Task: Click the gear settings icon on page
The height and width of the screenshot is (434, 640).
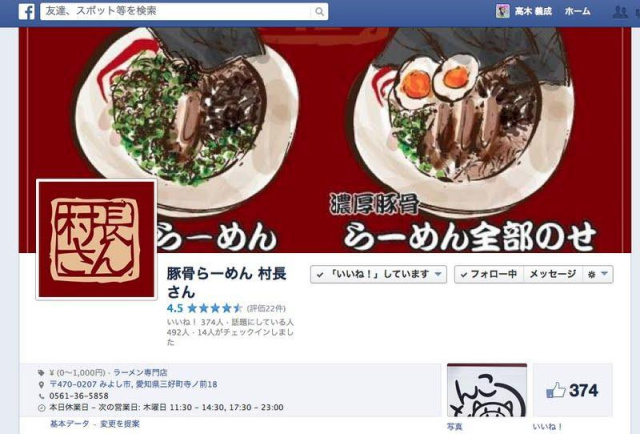Action: [x=591, y=274]
